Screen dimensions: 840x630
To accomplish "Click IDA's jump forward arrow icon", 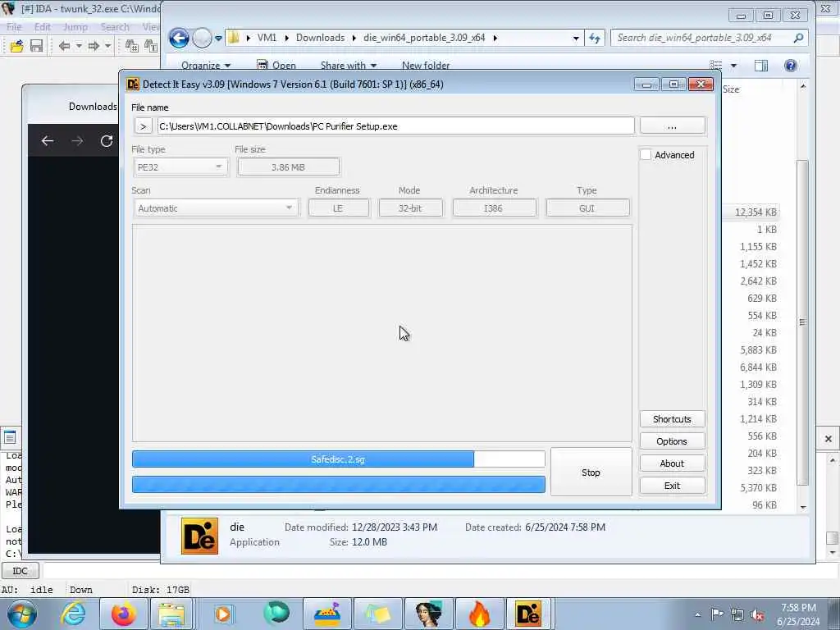I will point(94,46).
